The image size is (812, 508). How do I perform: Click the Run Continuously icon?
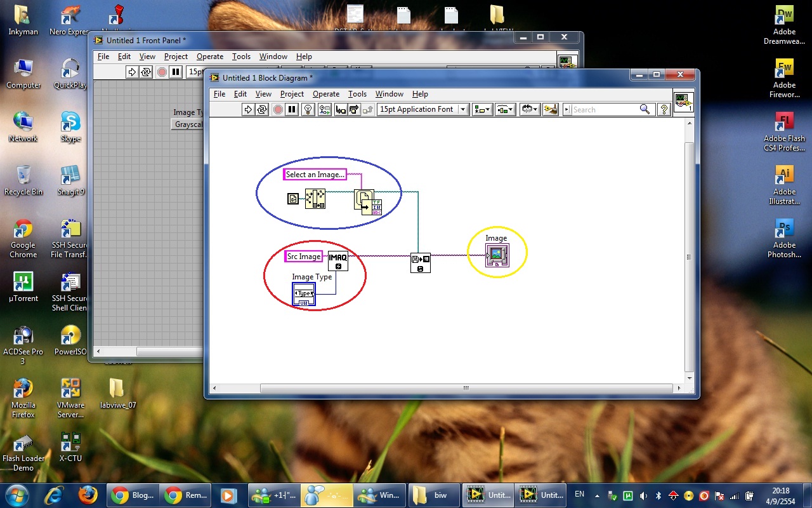click(x=263, y=109)
